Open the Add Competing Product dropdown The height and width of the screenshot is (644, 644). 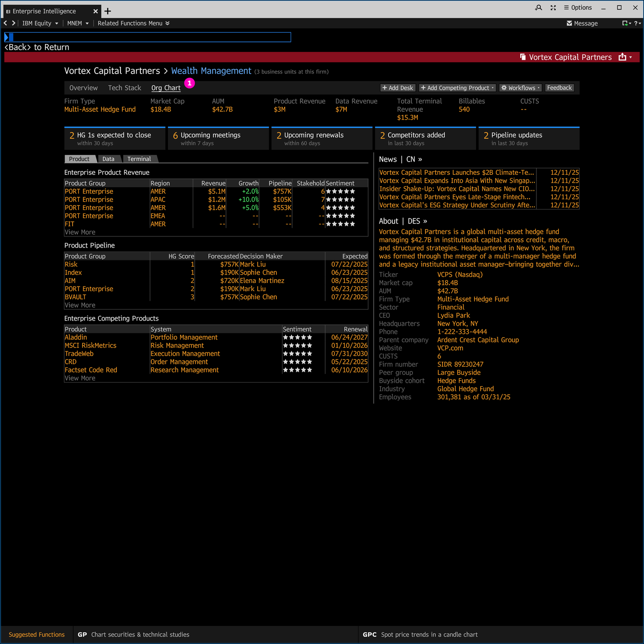pos(457,88)
